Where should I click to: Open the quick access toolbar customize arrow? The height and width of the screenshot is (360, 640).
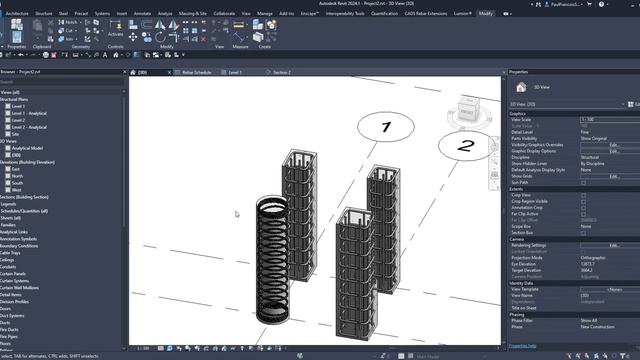183,55
